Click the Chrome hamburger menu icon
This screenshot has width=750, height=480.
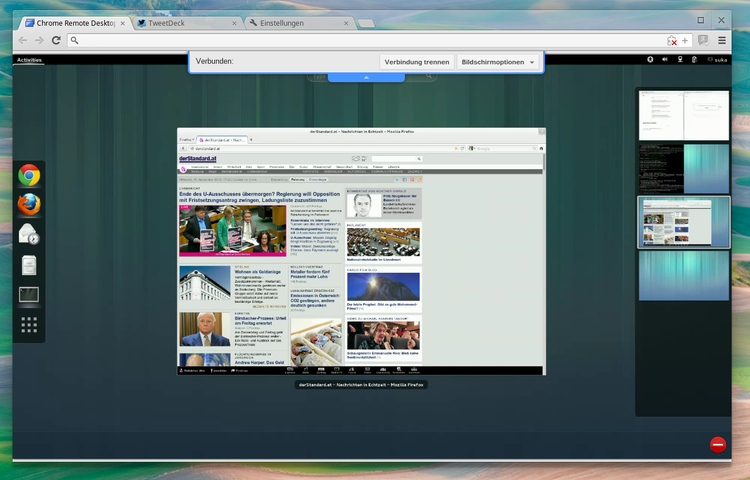pyautogui.click(x=722, y=40)
